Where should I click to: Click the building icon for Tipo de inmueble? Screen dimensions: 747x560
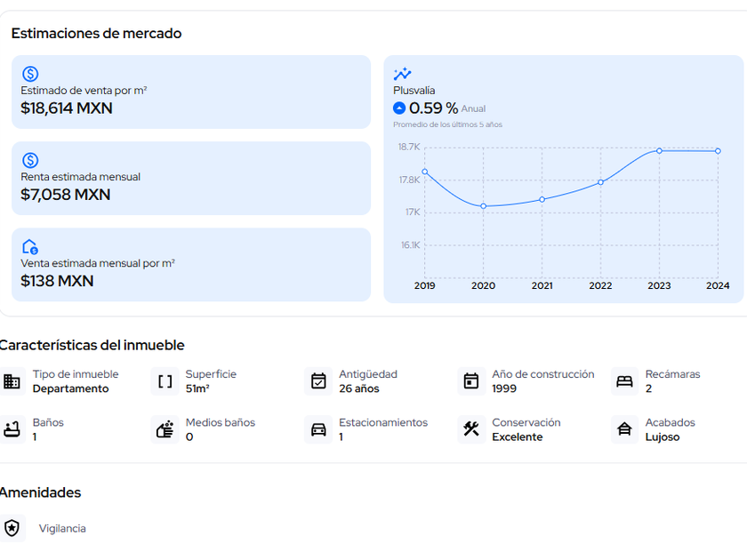click(x=12, y=381)
